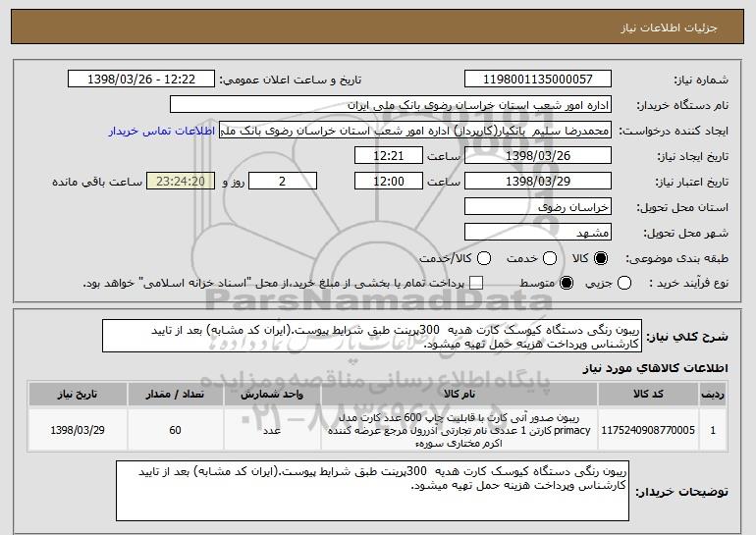Image resolution: width=756 pixels, height=535 pixels.
Task: Click the شرح کلی نیاز description box
Action: pyautogui.click(x=372, y=336)
